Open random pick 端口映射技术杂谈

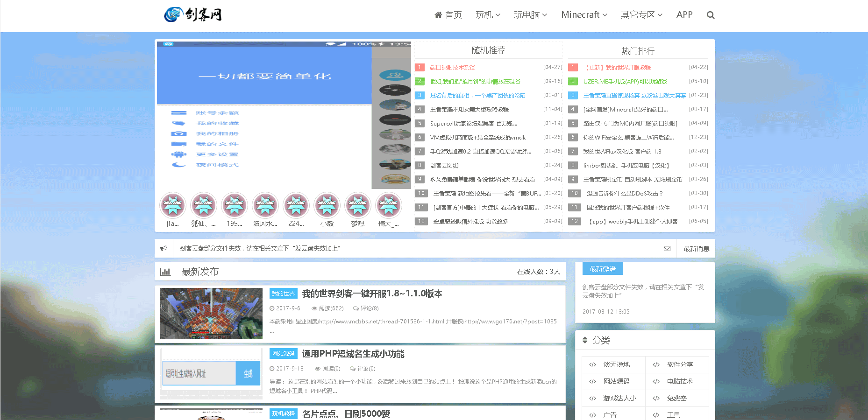(x=452, y=68)
